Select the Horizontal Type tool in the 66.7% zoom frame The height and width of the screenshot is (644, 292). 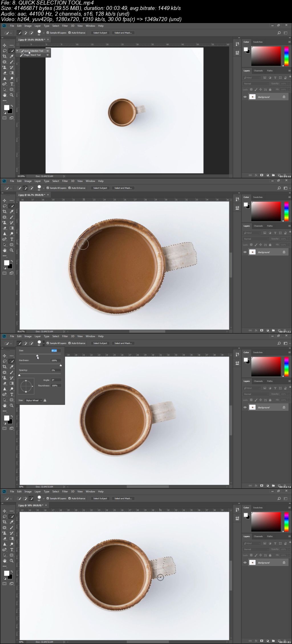[12, 239]
